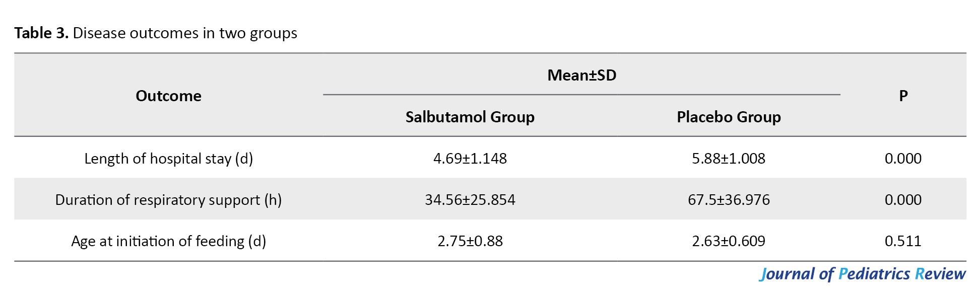
Task: Click the P value 0.511
Action: point(903,241)
